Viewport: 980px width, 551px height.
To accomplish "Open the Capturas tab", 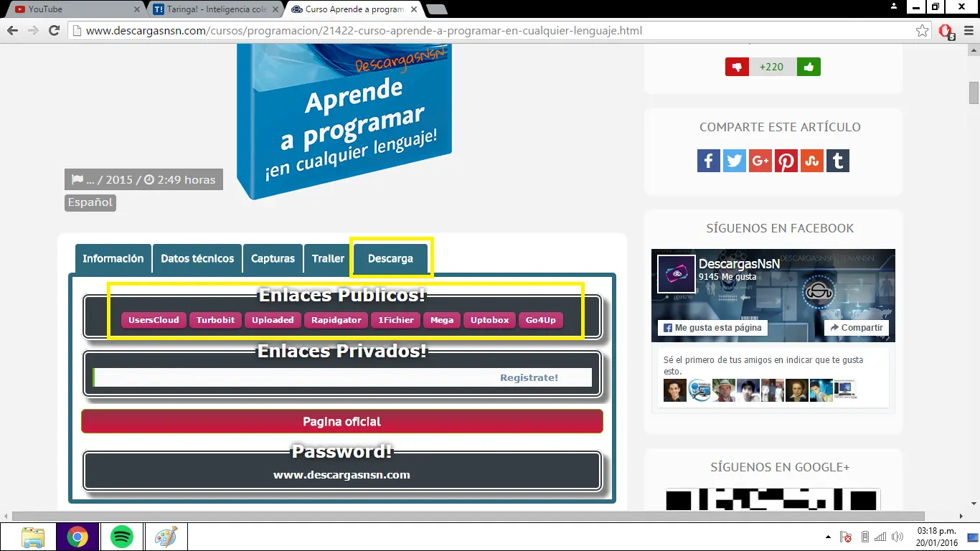I will pos(273,258).
